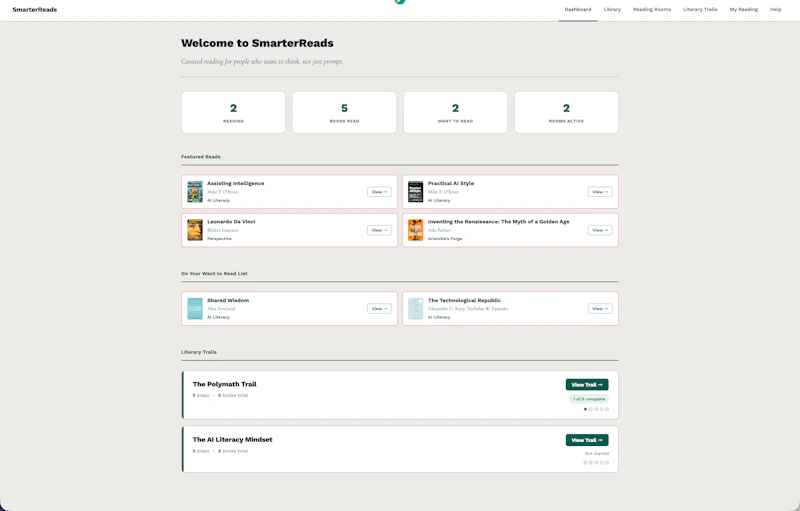
Task: Click the 'Practical AI Style' title text
Action: (451, 183)
